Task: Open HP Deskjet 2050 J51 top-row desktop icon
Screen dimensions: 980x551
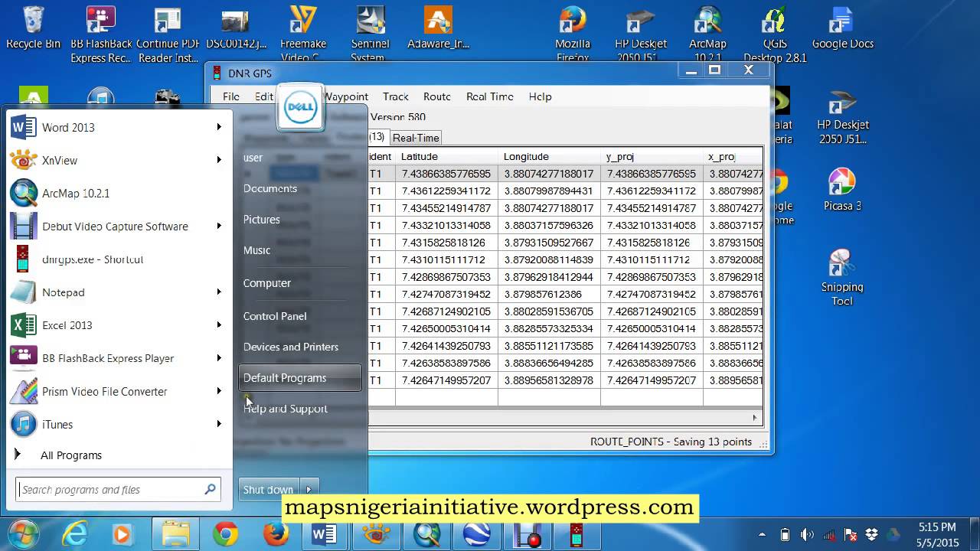Action: (x=641, y=34)
